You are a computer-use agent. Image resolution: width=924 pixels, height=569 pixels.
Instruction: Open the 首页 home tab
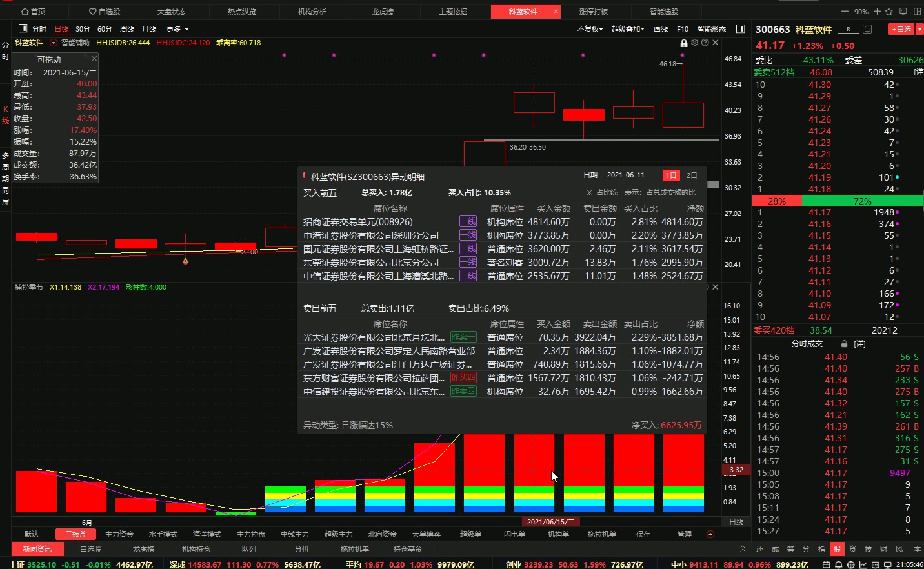click(34, 12)
